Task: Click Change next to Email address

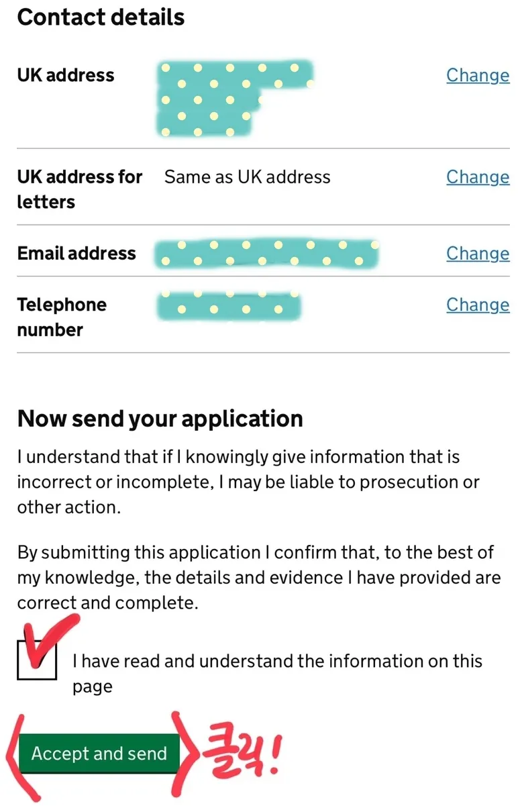Action: tap(478, 254)
